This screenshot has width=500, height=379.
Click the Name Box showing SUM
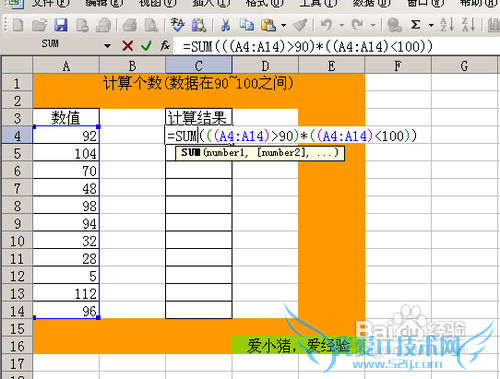pyautogui.click(x=51, y=44)
